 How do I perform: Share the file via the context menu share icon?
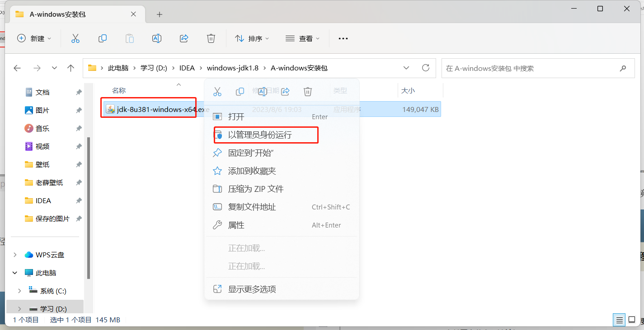(285, 92)
